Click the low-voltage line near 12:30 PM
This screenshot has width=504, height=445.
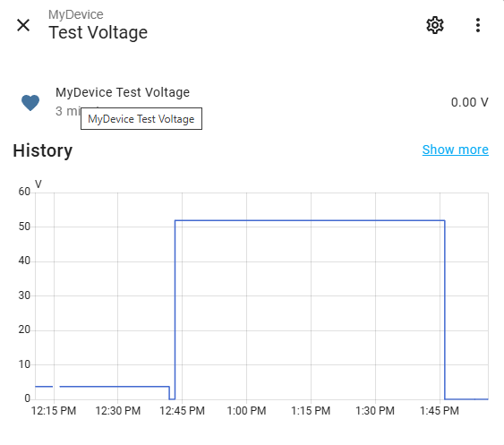click(117, 387)
